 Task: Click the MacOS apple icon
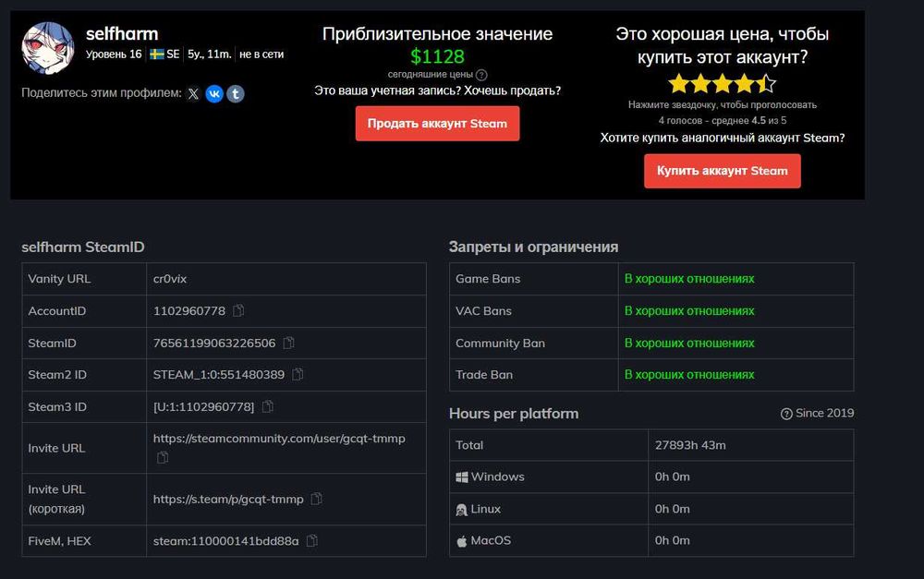click(x=462, y=541)
